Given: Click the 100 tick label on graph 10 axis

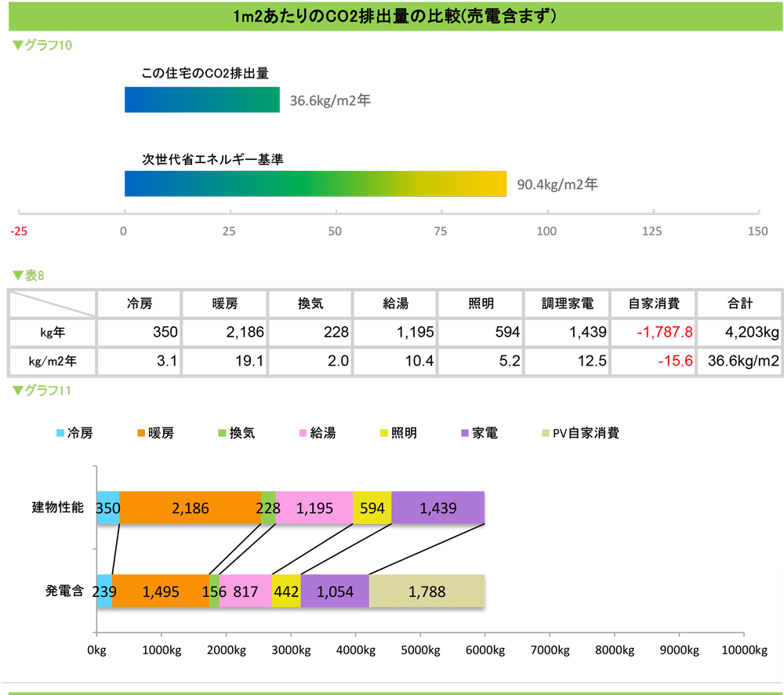Looking at the screenshot, I should tap(546, 231).
